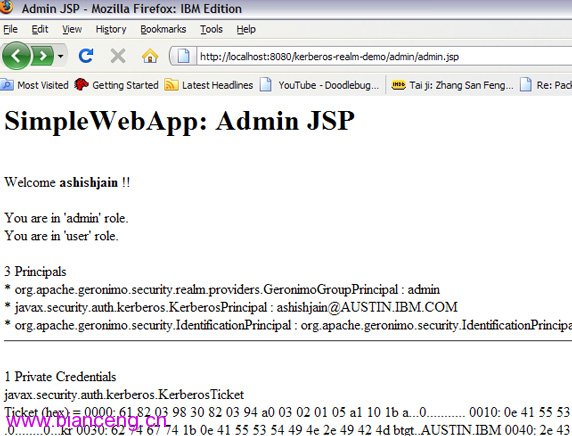Click the RSS Latest Headlines icon
Screen dimensions: 572x436
(x=171, y=85)
